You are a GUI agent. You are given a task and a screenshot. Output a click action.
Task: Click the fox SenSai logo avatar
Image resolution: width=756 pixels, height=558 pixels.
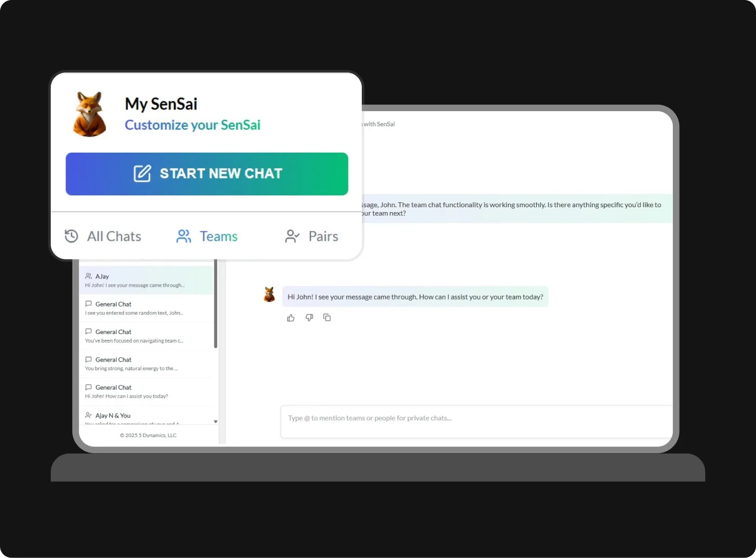pyautogui.click(x=89, y=113)
